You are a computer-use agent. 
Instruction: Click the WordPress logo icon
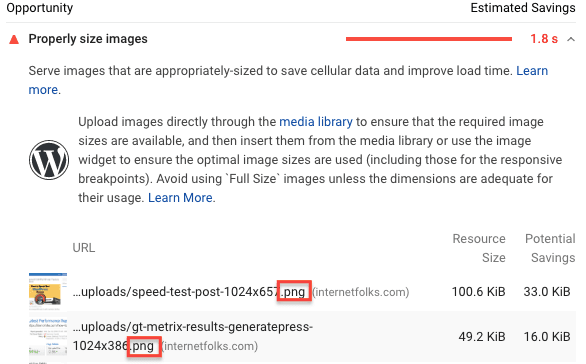(49, 160)
